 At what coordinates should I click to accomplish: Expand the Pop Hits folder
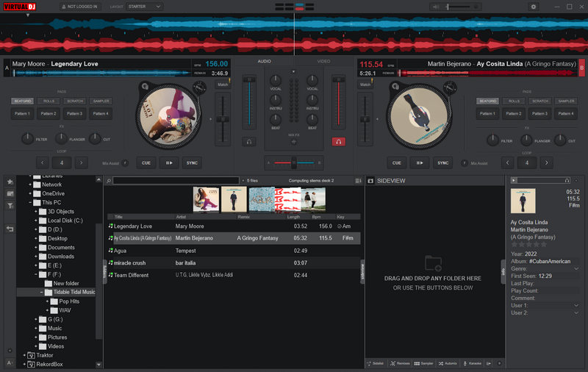[x=47, y=301]
